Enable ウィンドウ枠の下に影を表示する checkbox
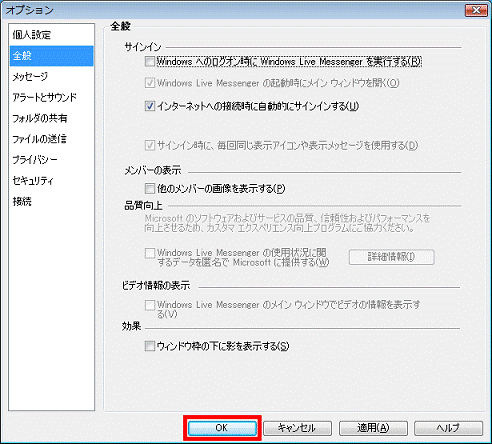Viewport: 492px width, 444px height. [x=150, y=346]
